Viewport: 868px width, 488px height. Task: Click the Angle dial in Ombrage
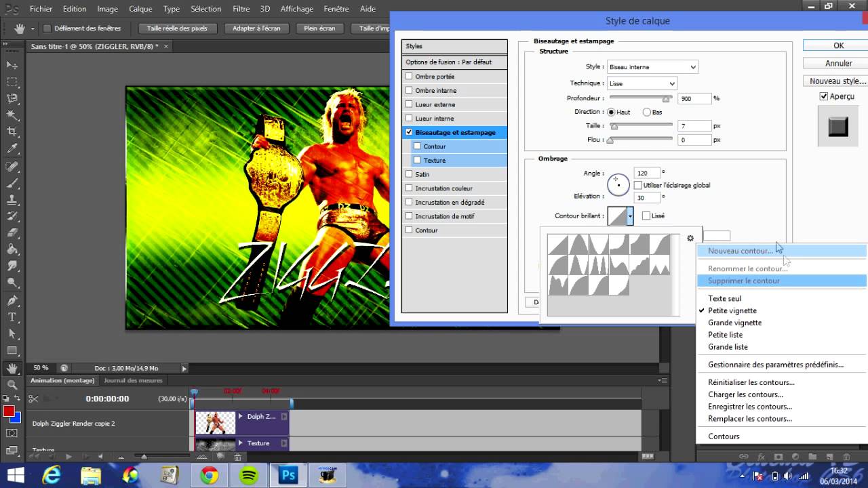[x=618, y=184]
